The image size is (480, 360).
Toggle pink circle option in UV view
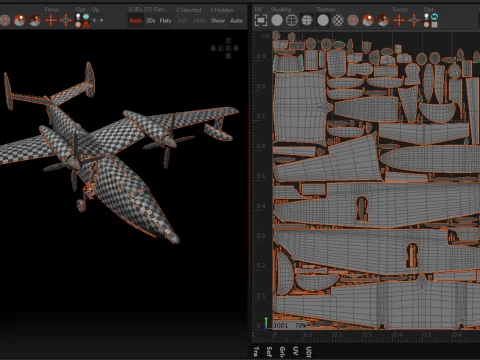[x=426, y=24]
